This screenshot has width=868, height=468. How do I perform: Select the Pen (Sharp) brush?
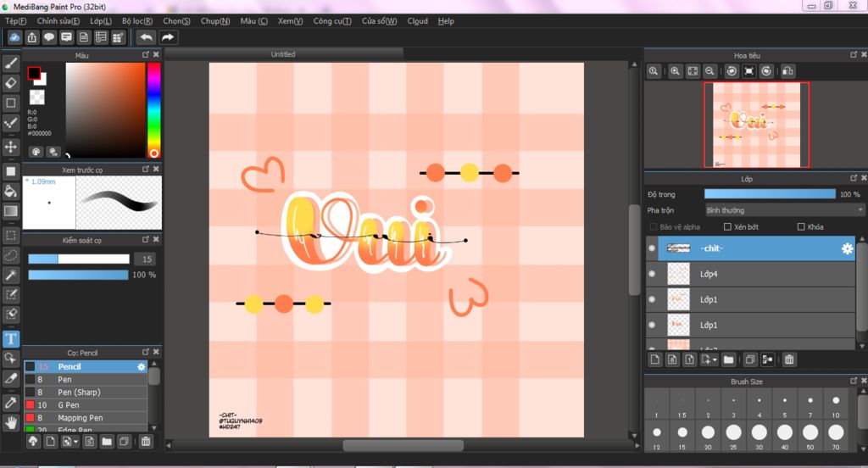86,393
